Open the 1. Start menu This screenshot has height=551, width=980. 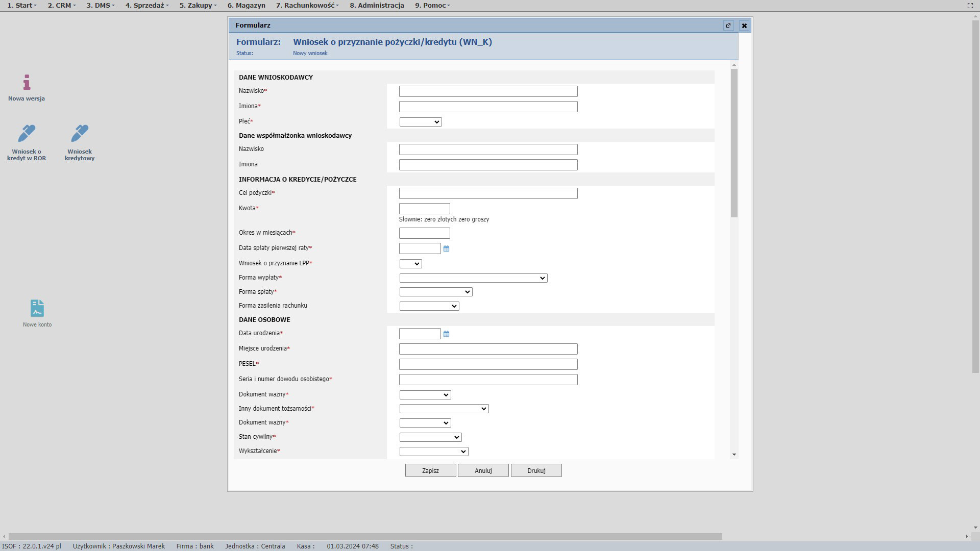pos(22,5)
